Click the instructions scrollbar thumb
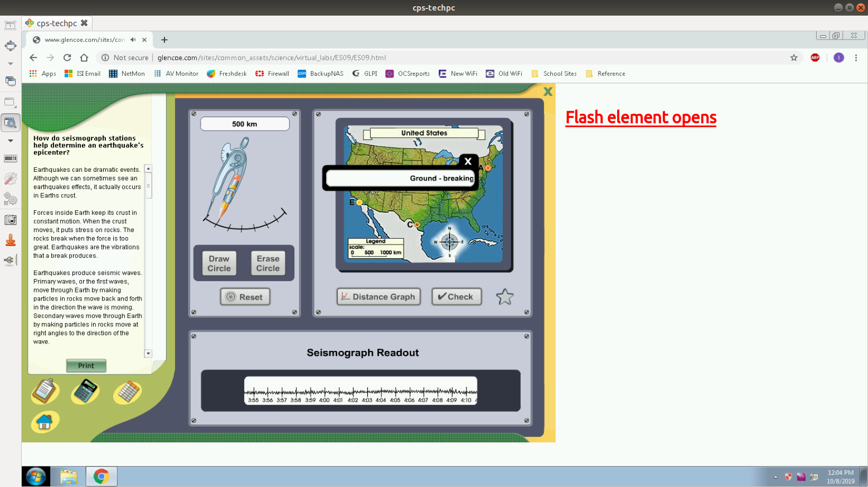This screenshot has width=868, height=487. (148, 185)
